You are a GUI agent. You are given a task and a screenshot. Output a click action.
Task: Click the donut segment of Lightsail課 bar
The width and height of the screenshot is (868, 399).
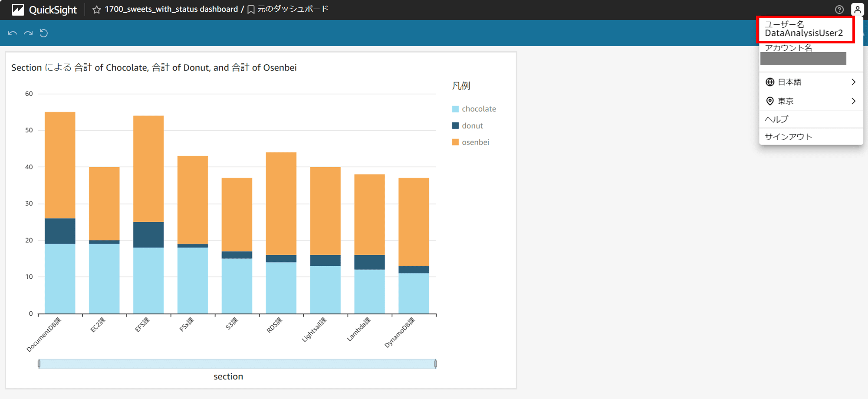[x=325, y=261]
